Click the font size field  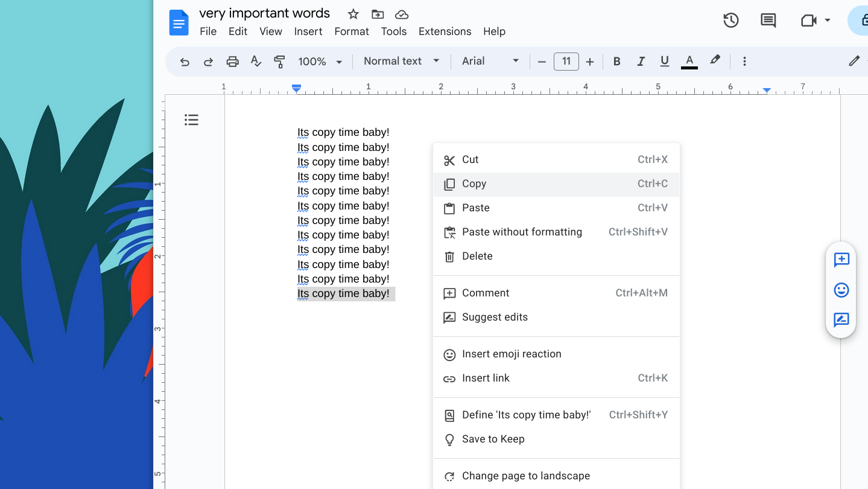(566, 62)
